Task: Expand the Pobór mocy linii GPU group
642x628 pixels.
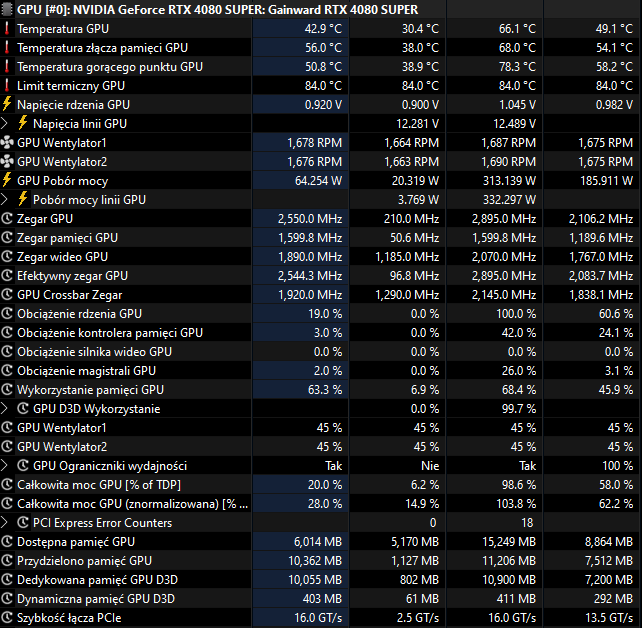Action: pyautogui.click(x=5, y=199)
